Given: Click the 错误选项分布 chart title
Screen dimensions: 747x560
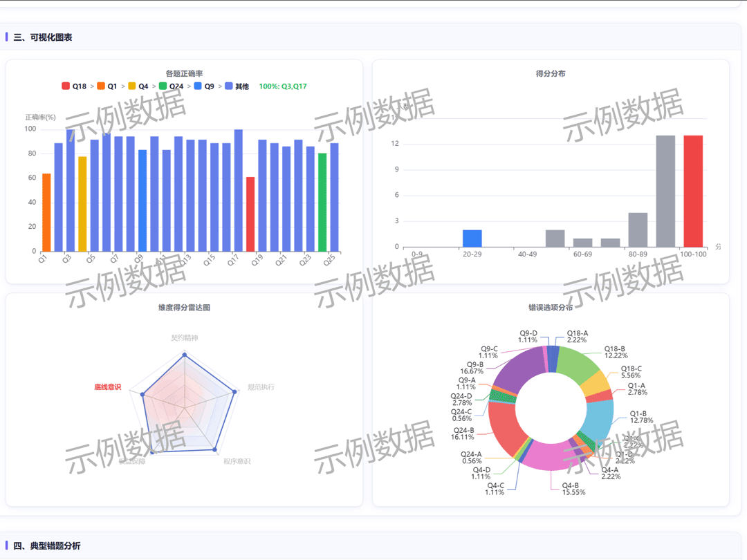Looking at the screenshot, I should tap(551, 308).
